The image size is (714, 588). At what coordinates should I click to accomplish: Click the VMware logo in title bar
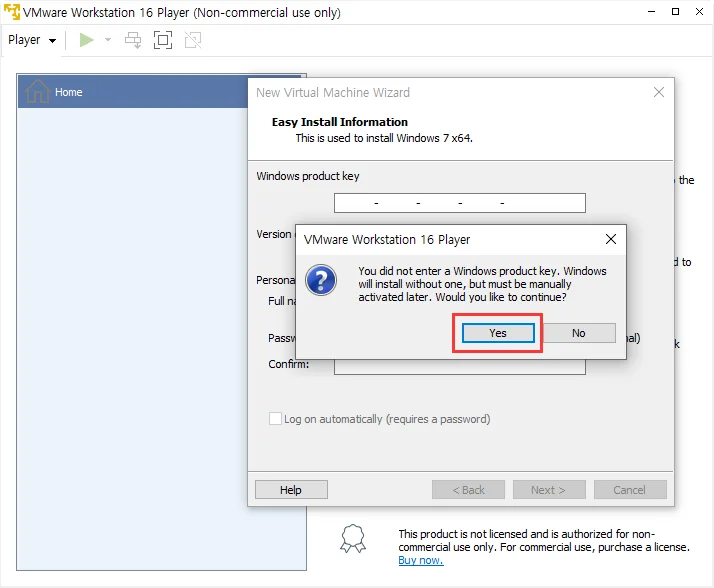coord(12,11)
